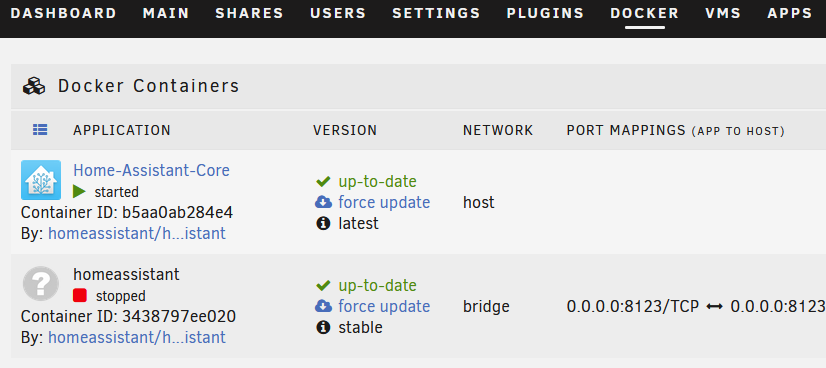Image resolution: width=826 pixels, height=368 pixels.
Task: Open the DASHBOARD tab
Action: click(64, 13)
